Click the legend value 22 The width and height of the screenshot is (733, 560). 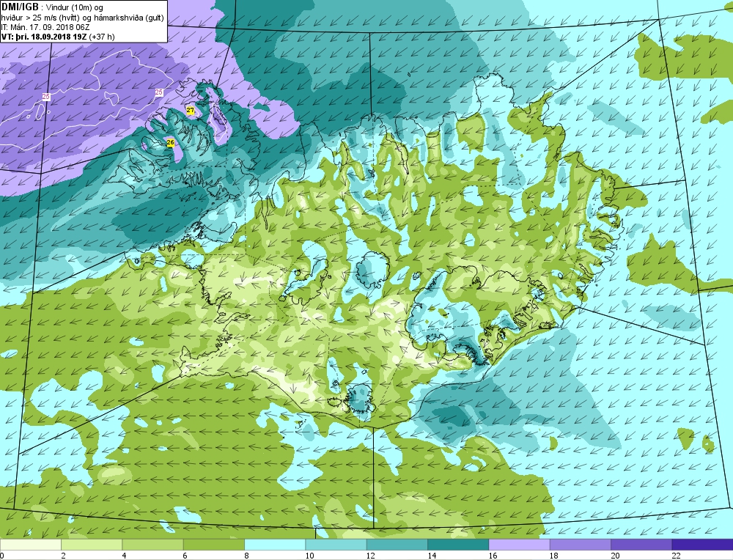[x=676, y=556]
